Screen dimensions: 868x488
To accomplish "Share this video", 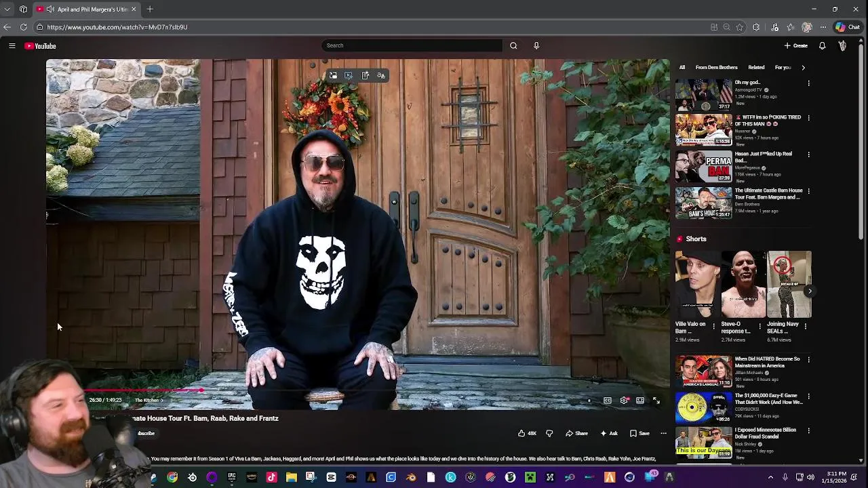I will tap(577, 433).
